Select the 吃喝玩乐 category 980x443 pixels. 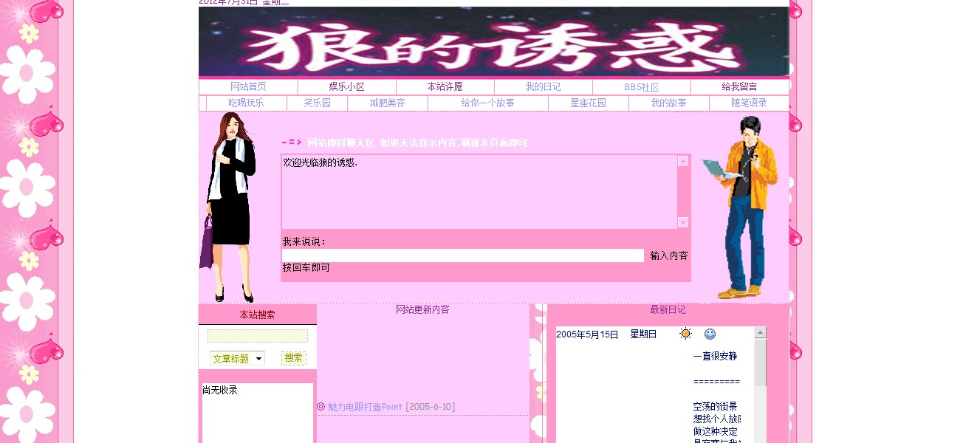246,103
